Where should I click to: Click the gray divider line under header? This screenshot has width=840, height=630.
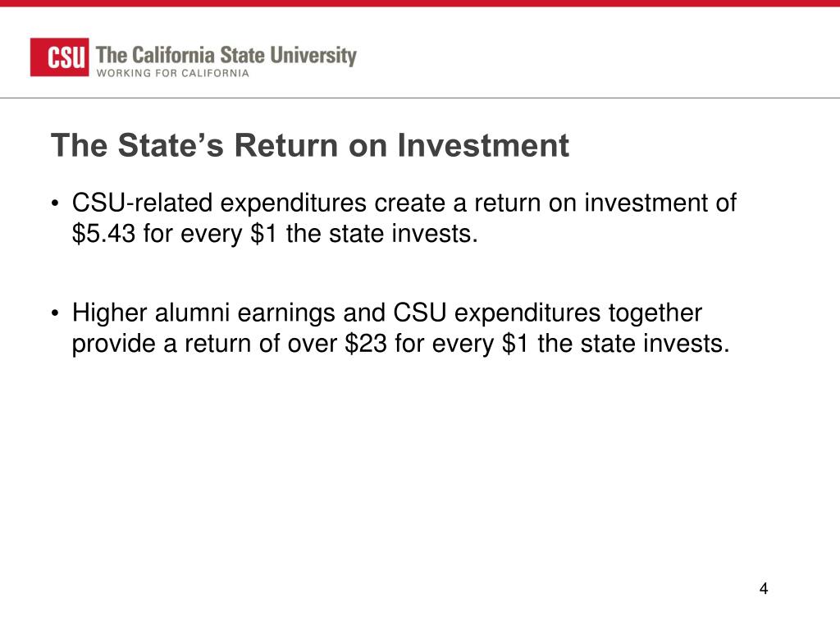coord(420,98)
